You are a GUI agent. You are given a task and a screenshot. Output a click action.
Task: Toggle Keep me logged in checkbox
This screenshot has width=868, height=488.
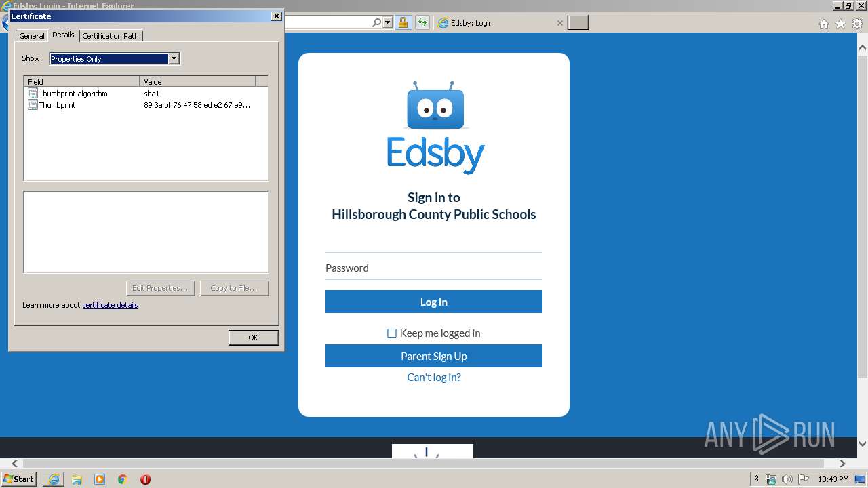click(392, 333)
